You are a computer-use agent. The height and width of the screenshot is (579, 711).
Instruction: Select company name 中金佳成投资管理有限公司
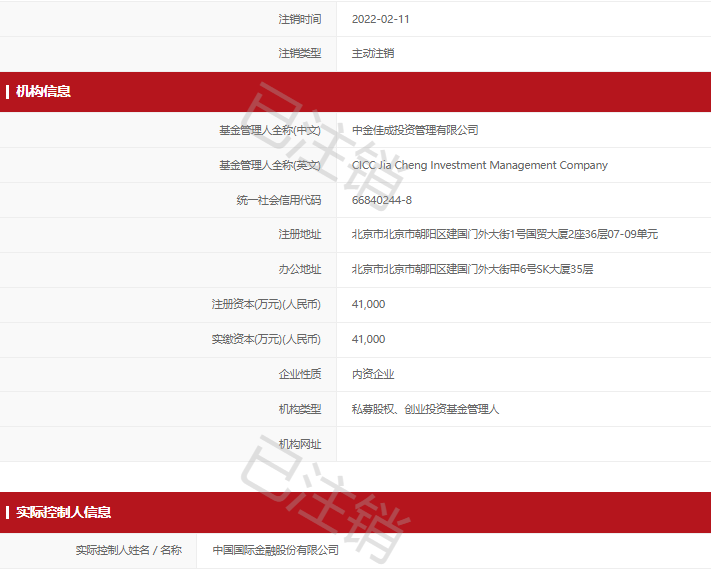coord(415,131)
